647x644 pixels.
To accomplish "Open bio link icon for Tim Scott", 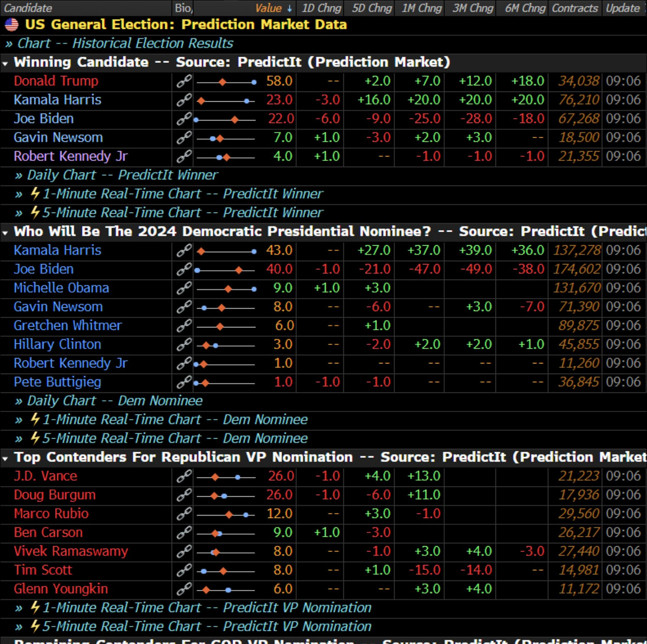I will tap(184, 570).
